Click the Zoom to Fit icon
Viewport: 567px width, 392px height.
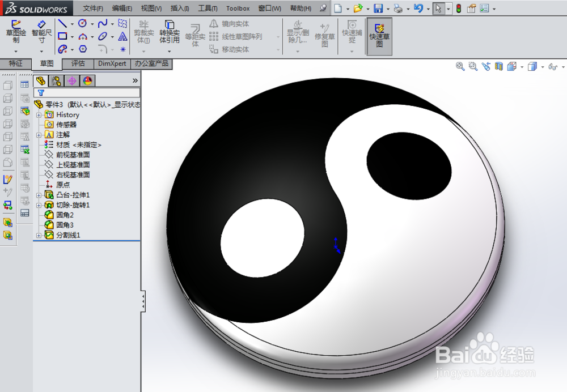point(460,66)
